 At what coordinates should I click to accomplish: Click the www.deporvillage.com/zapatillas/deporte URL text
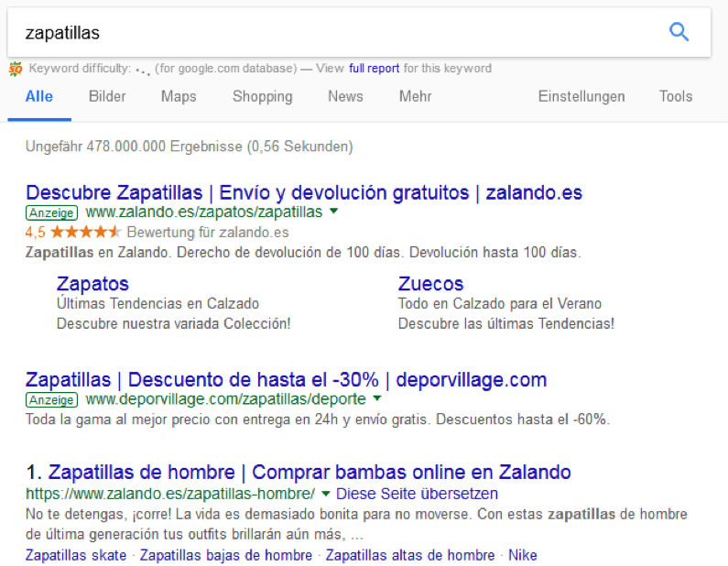(x=225, y=399)
